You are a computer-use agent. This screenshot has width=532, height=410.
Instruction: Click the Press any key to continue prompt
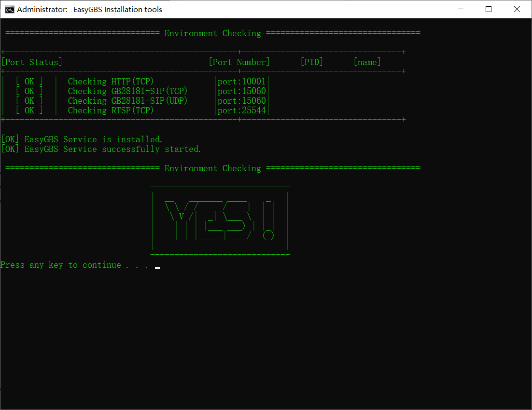[74, 265]
